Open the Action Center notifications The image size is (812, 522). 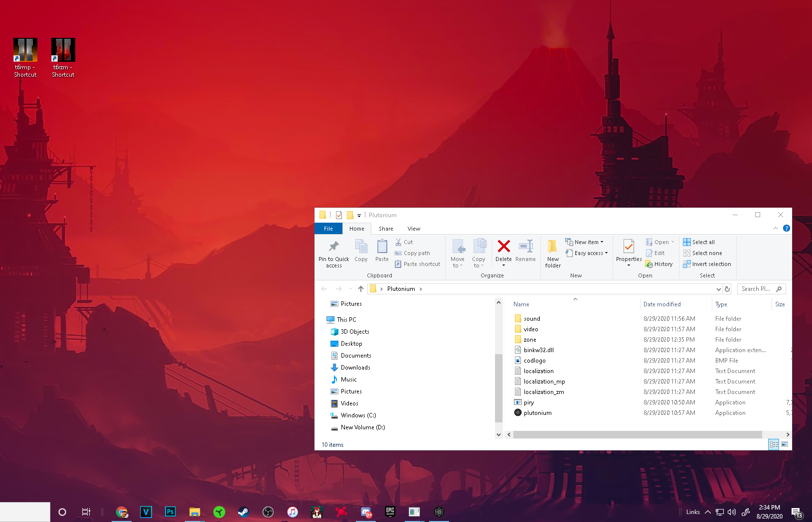pos(797,512)
